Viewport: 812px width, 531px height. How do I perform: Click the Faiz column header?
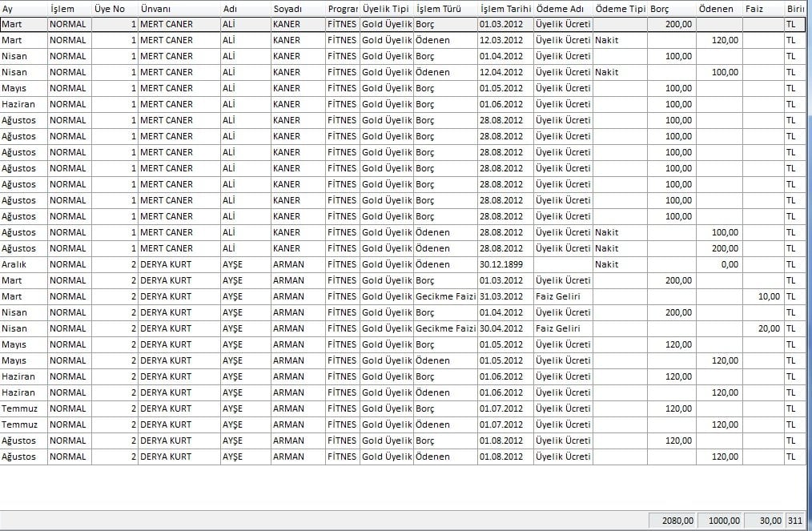762,8
